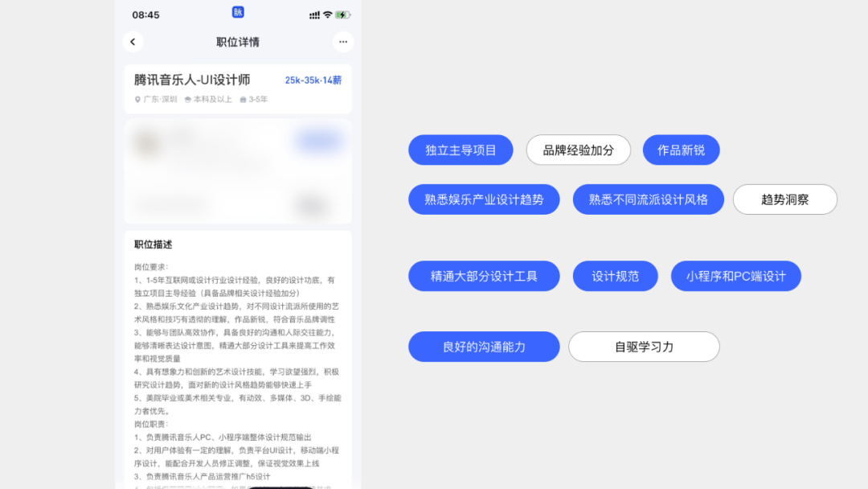Tap the location pin icon beside 广东·深圳
The height and width of the screenshot is (489, 868).
click(x=138, y=100)
